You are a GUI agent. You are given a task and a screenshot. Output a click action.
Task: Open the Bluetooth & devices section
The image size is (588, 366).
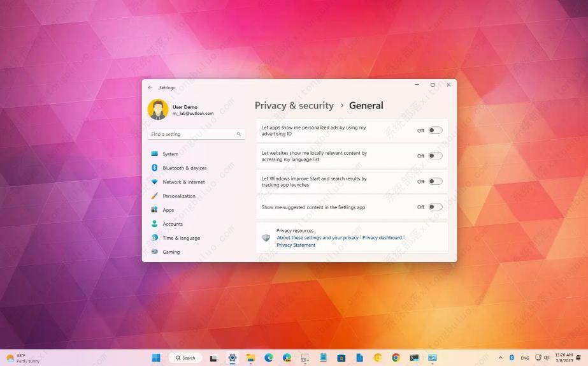pyautogui.click(x=184, y=168)
